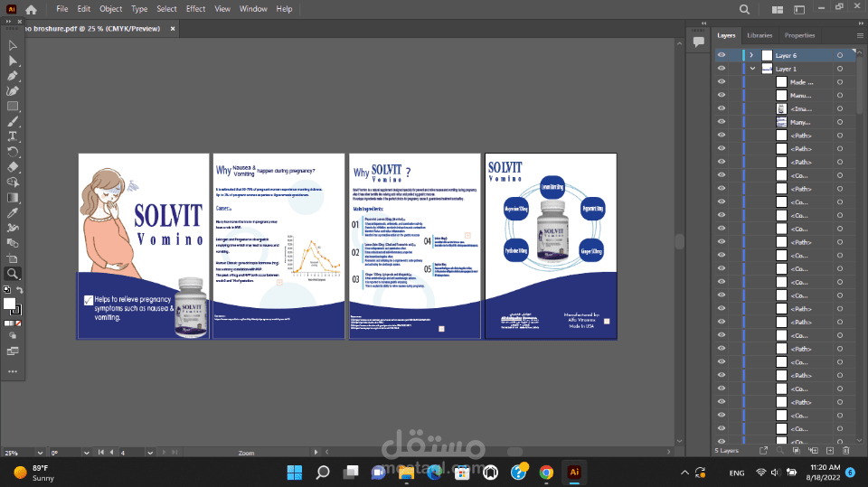Reset to default fill and stroke

click(6, 290)
